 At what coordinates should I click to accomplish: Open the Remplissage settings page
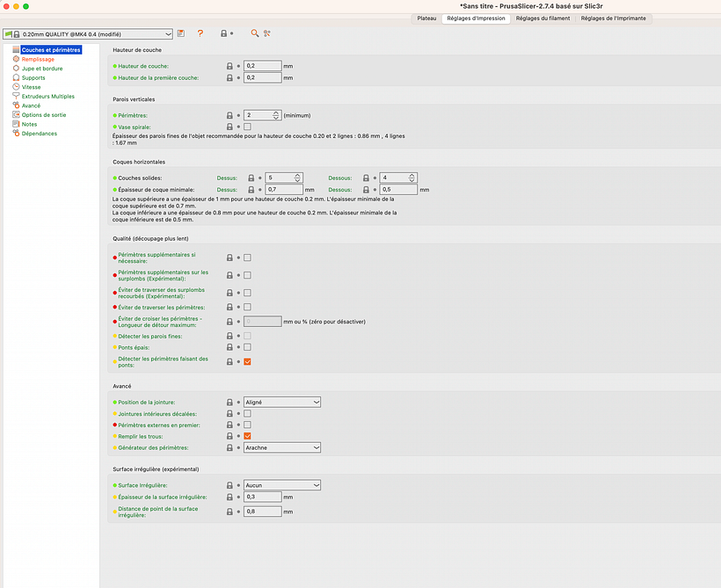[x=37, y=59]
